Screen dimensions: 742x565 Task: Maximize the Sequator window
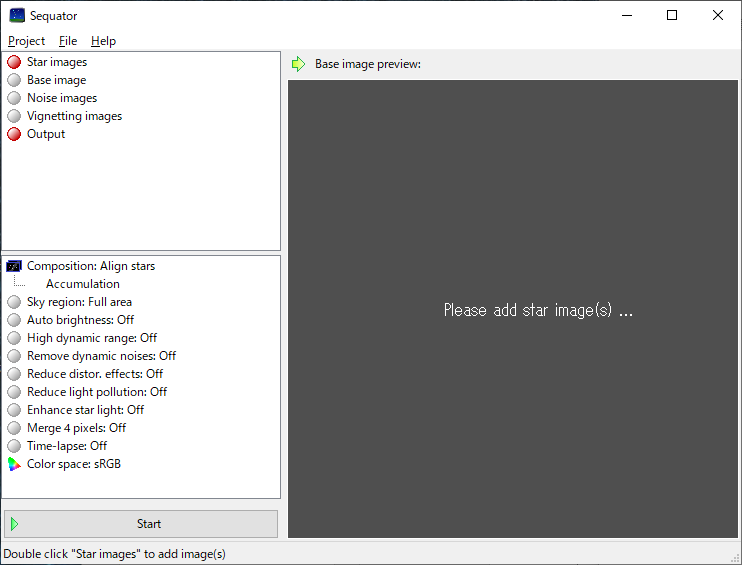[672, 16]
